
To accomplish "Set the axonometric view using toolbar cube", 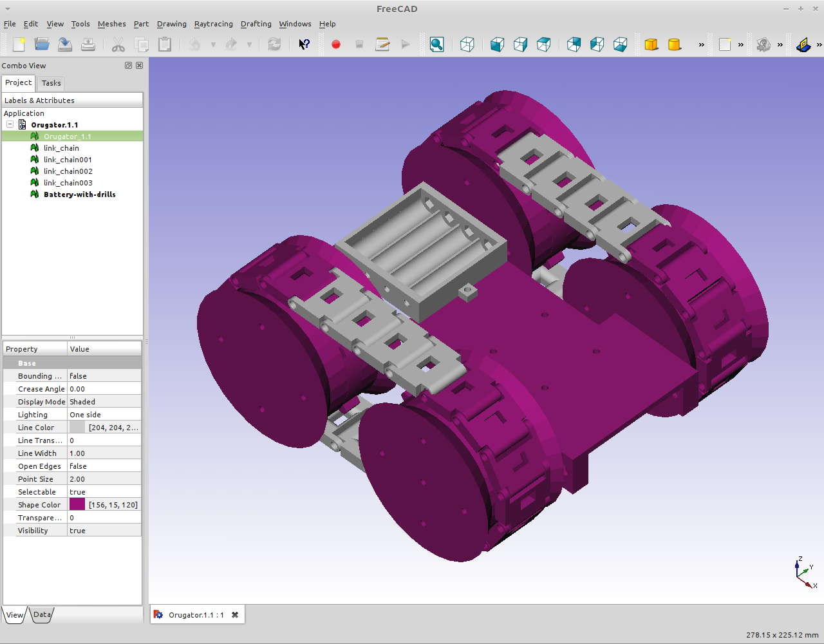I will coord(467,44).
